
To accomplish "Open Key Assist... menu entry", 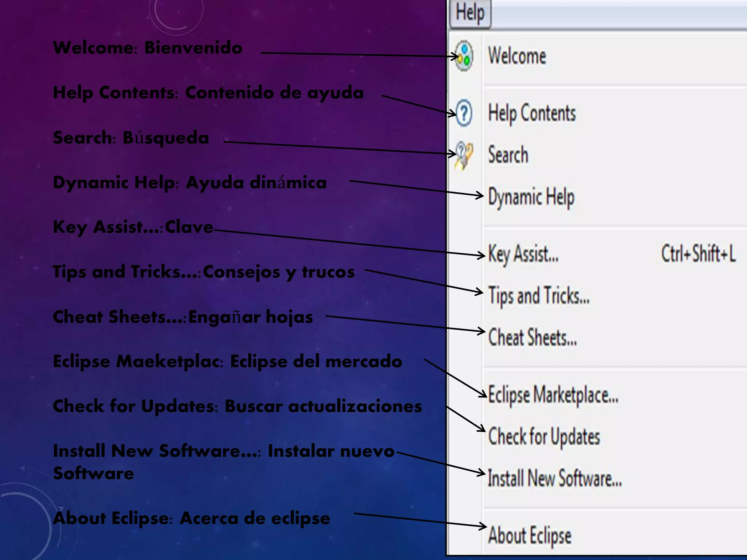I will 523,254.
